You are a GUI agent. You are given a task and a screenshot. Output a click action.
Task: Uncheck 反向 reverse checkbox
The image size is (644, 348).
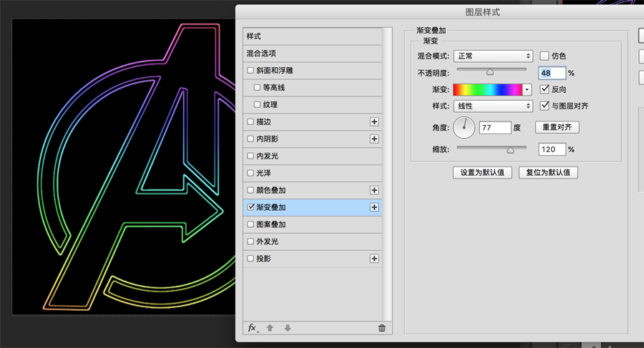[x=545, y=89]
